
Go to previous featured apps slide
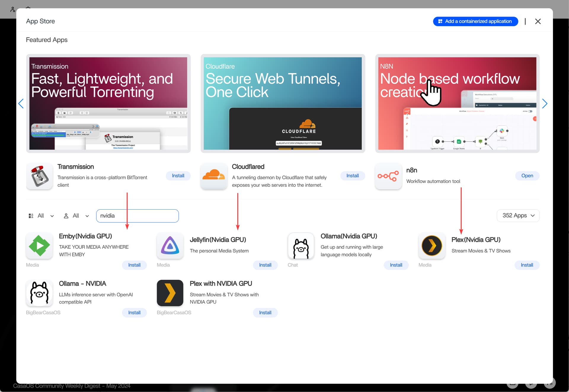(21, 104)
